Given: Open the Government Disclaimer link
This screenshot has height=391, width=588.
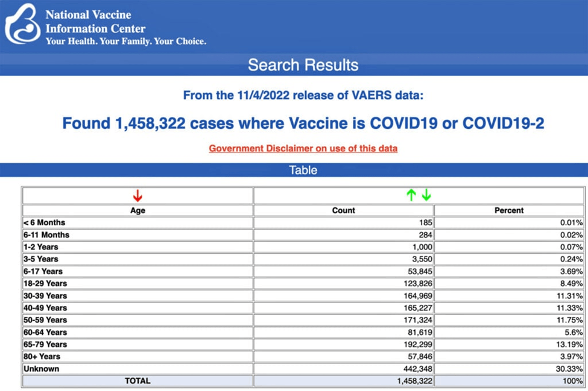Looking at the screenshot, I should coord(303,148).
